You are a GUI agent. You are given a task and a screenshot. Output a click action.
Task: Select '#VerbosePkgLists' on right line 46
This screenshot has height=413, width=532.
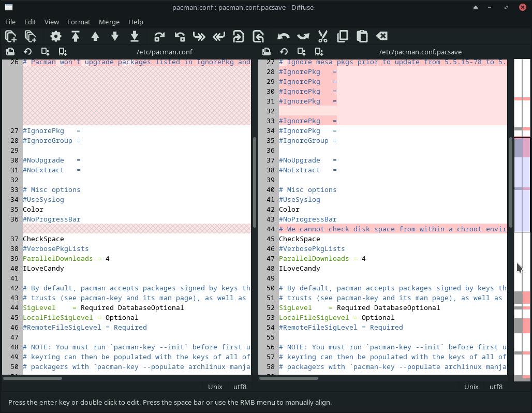pyautogui.click(x=312, y=249)
